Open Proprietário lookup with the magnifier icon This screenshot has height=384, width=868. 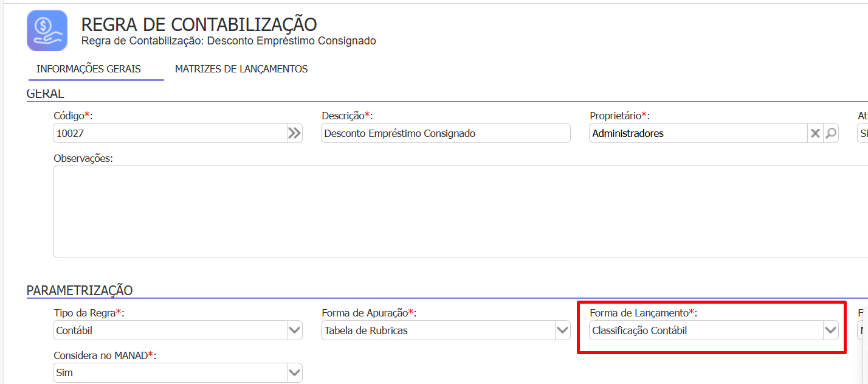(x=830, y=133)
